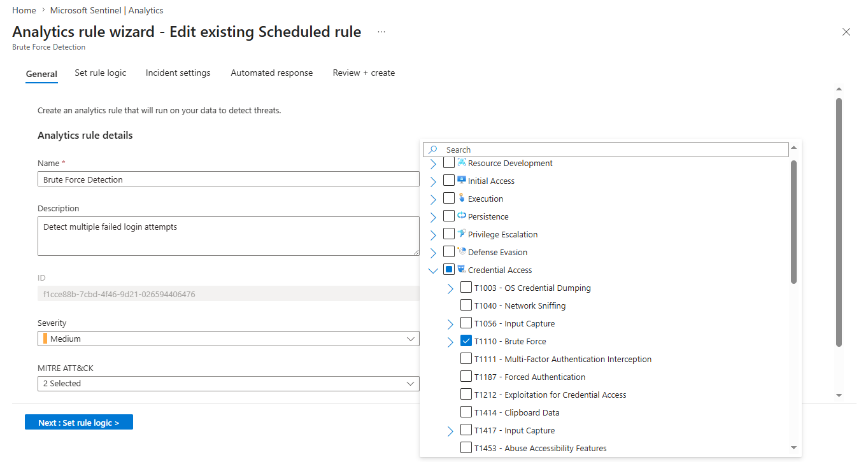Click the search magnifier icon
868x462 pixels.
433,150
